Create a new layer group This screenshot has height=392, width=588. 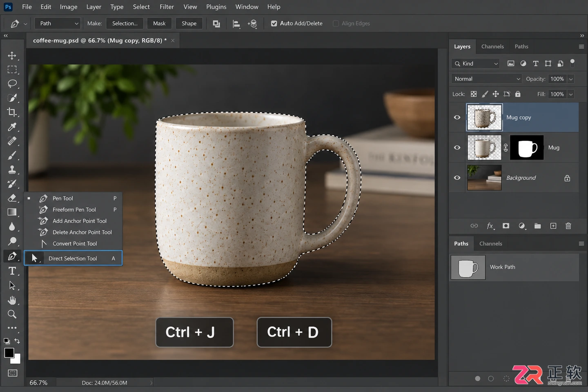[x=537, y=226]
